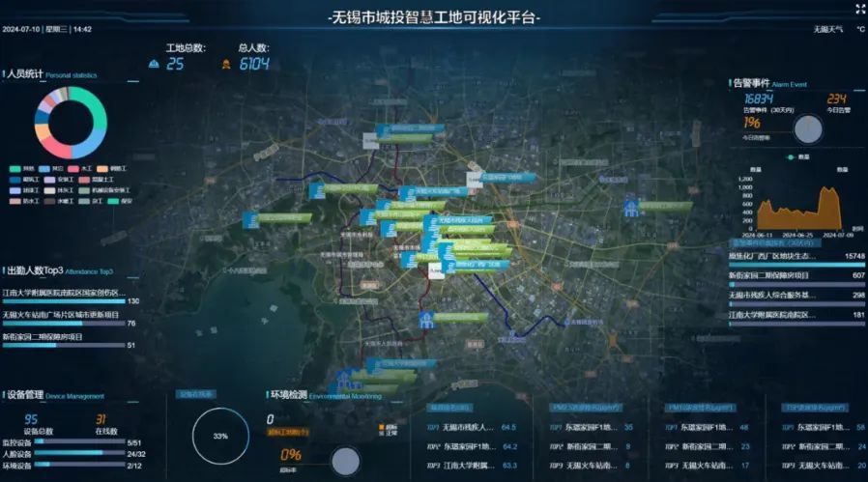Image resolution: width=868 pixels, height=482 pixels.
Task: Click the large green segment of the personnel donut
Action: point(94,107)
